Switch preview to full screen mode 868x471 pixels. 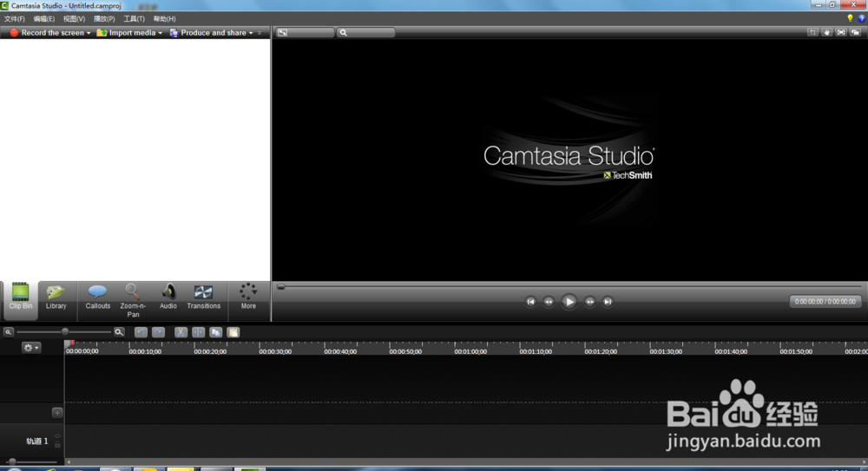[x=841, y=33]
